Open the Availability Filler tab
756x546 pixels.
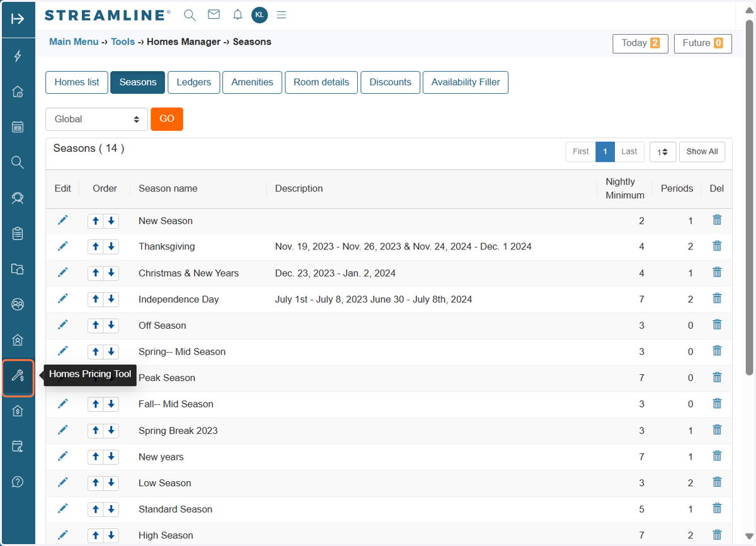[466, 82]
